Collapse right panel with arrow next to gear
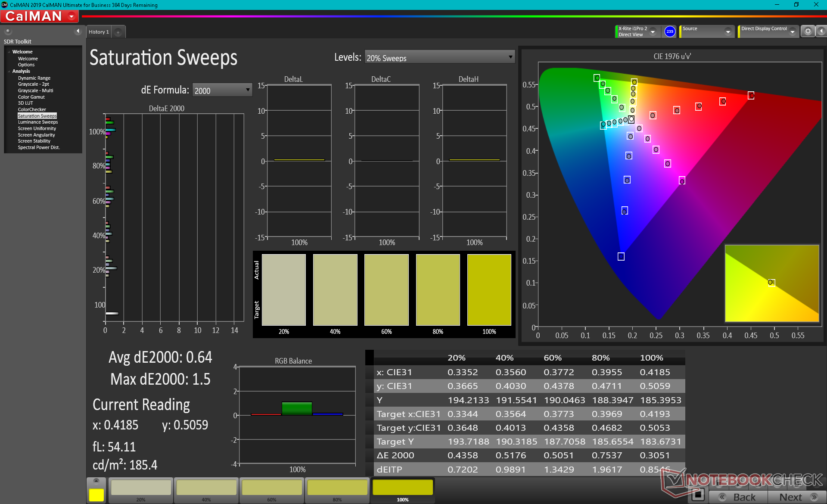 point(821,31)
